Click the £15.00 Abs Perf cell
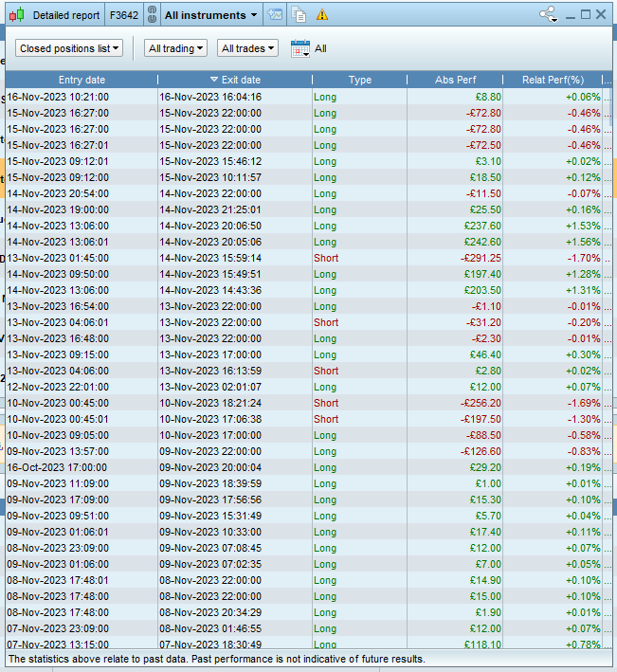617x672 pixels. (485, 596)
